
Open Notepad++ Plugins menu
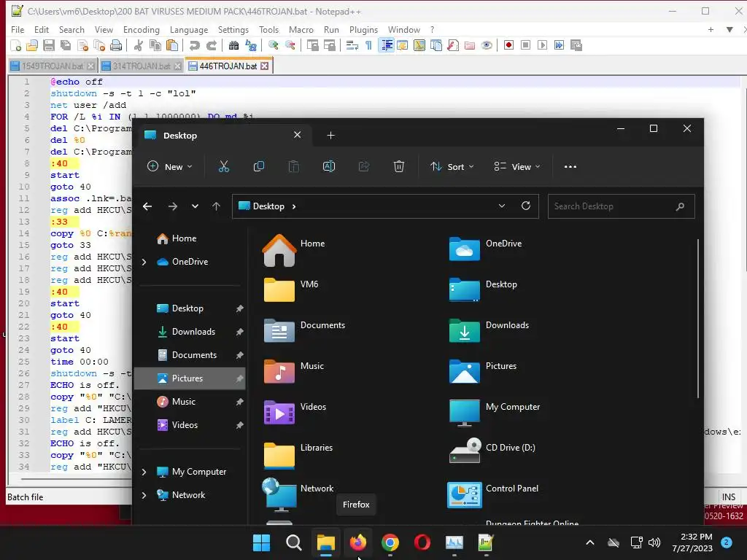(363, 29)
